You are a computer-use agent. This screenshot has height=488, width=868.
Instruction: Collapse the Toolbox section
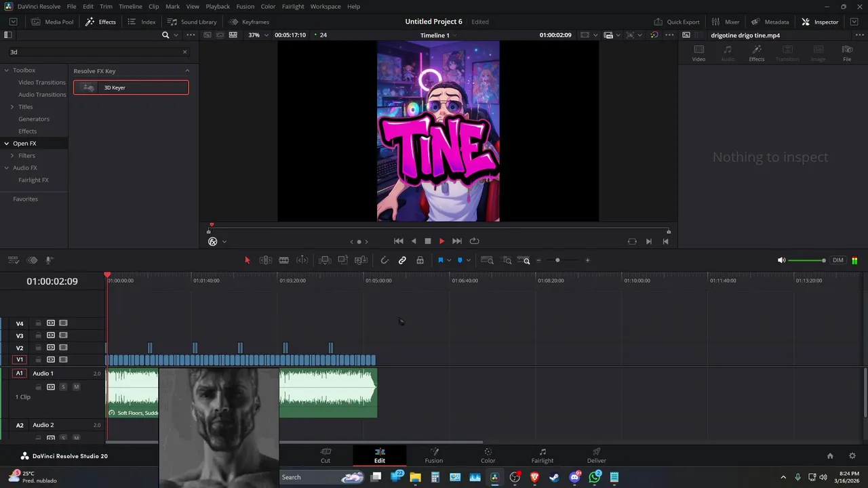(7, 70)
